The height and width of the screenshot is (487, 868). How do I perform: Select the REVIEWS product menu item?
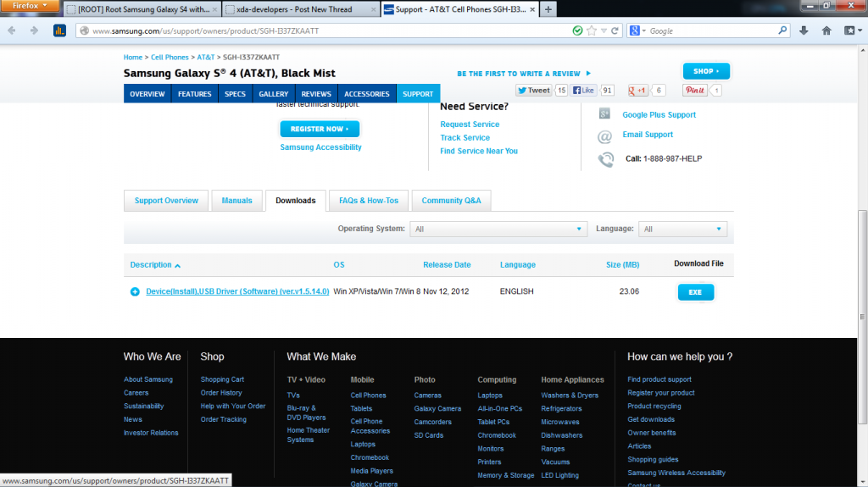pos(316,93)
